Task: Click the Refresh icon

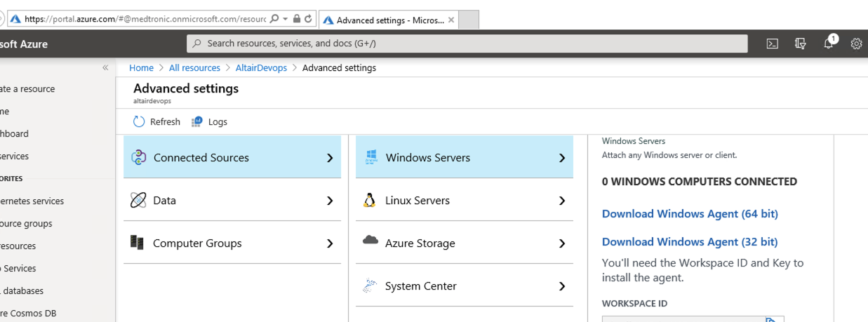Action: tap(139, 122)
